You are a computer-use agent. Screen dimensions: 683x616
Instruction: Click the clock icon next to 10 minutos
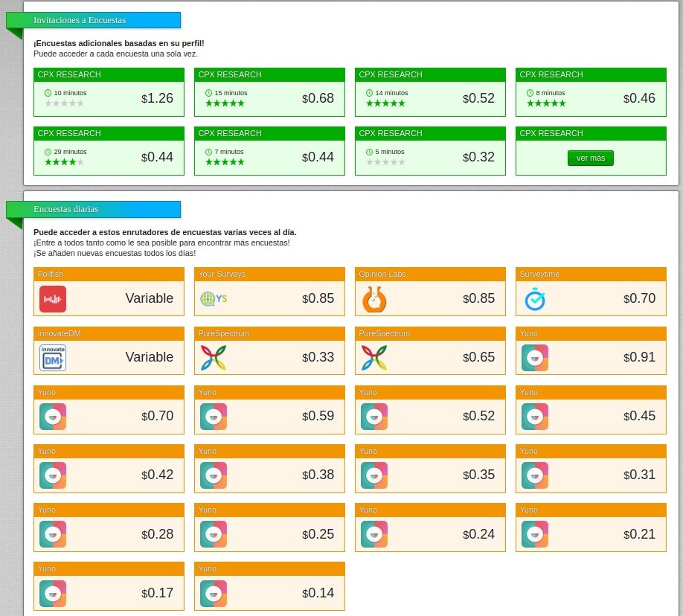(x=48, y=93)
